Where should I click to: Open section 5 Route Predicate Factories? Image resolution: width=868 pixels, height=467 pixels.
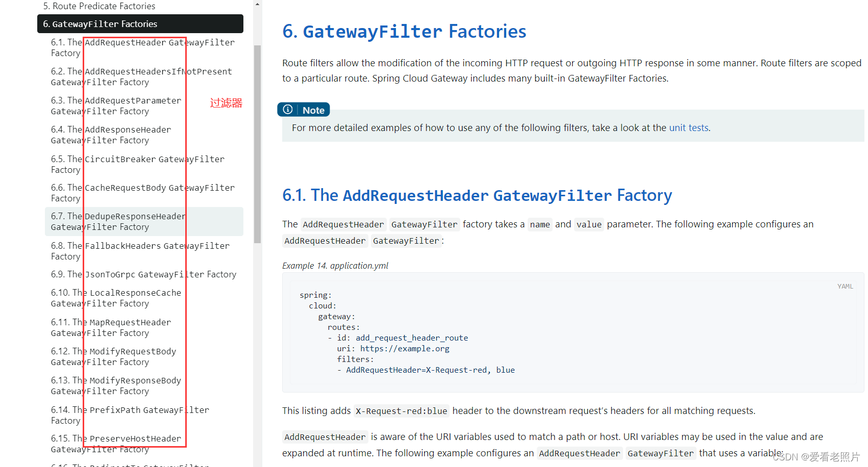(x=99, y=6)
